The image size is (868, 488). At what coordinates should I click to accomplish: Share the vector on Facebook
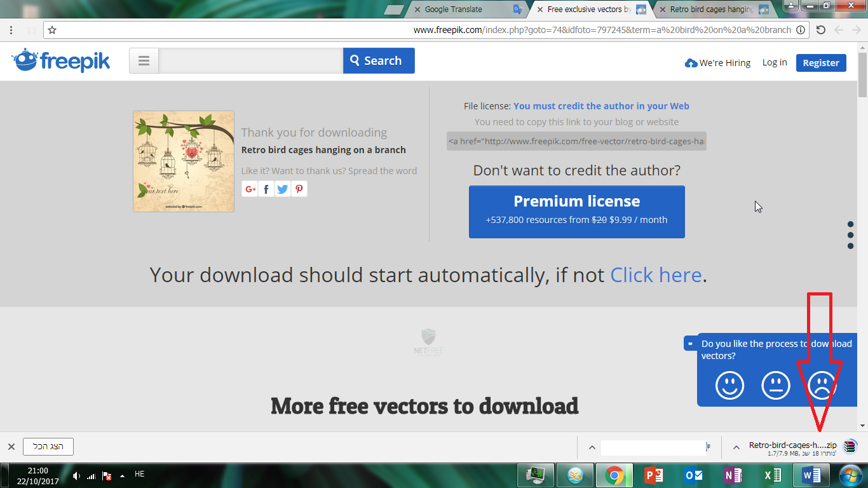pyautogui.click(x=266, y=189)
